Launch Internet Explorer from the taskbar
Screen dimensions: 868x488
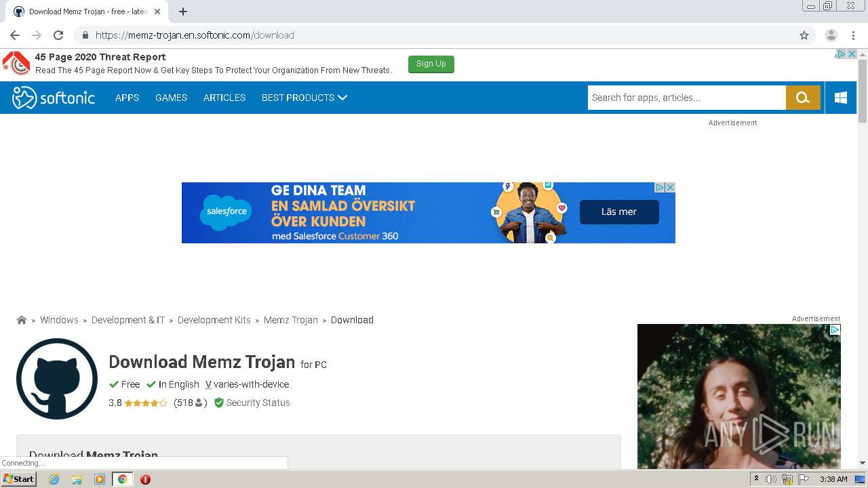(x=54, y=479)
